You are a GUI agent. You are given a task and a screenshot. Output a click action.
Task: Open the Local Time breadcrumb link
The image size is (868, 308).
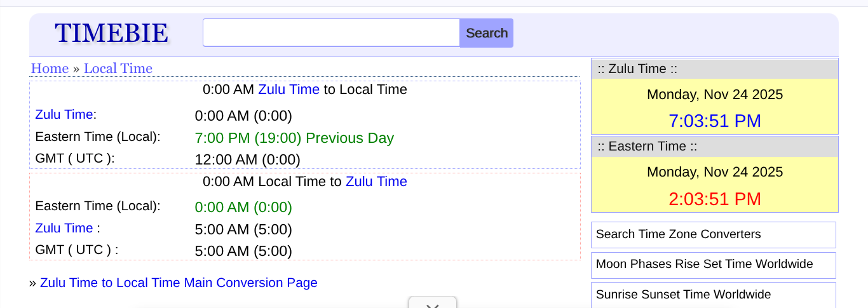click(x=118, y=69)
